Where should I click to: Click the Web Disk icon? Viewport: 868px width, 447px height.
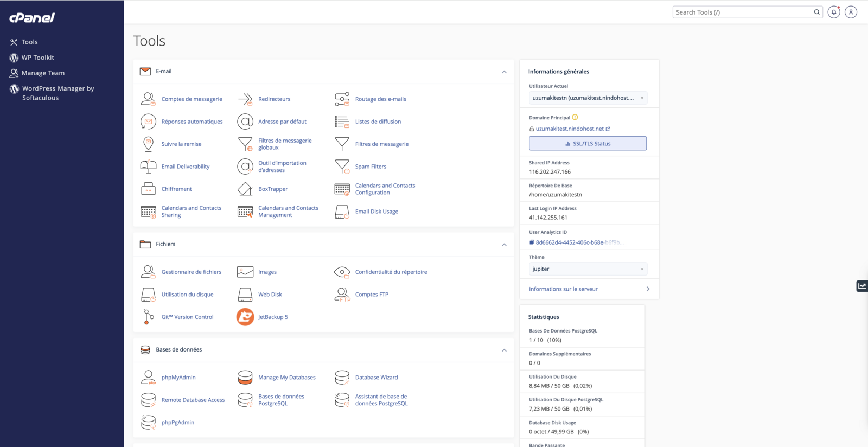pos(245,295)
